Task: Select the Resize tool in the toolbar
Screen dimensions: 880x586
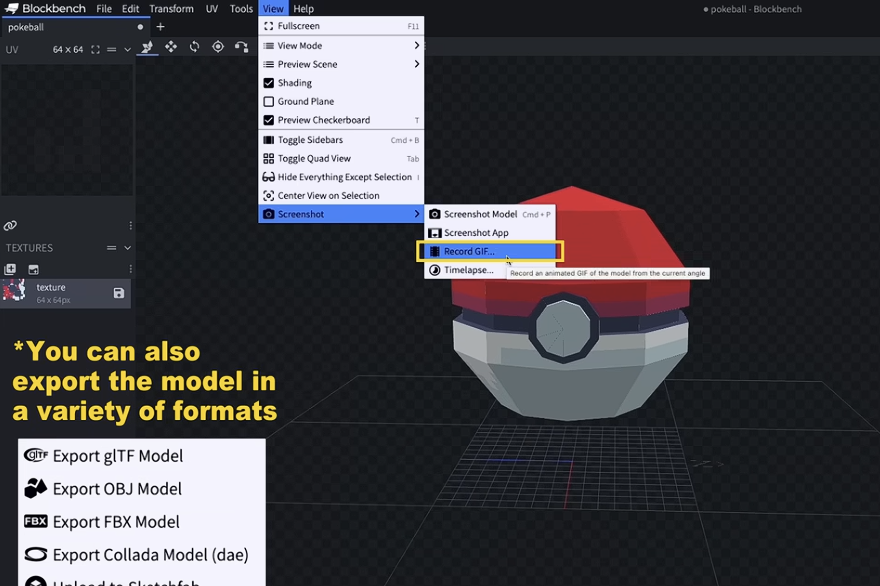Action: pyautogui.click(x=171, y=47)
